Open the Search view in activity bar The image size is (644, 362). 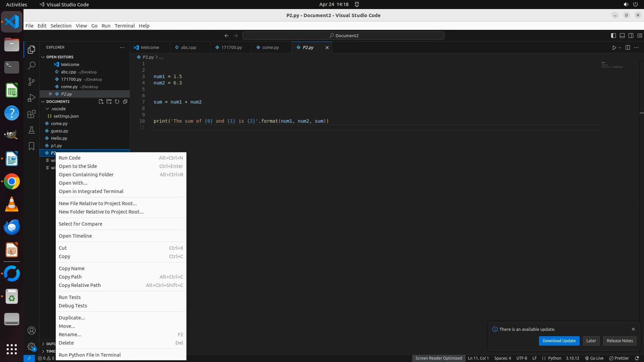pos(32,66)
